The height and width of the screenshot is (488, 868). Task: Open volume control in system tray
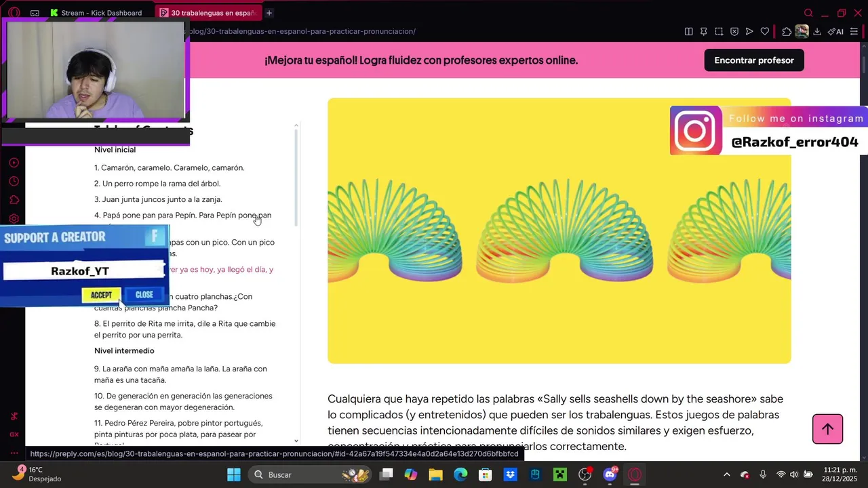[794, 474]
